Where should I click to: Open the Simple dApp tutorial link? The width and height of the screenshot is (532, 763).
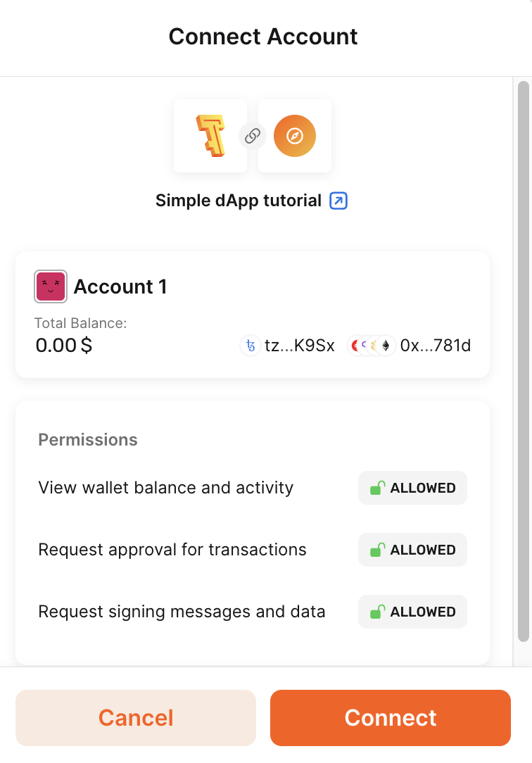point(239,201)
